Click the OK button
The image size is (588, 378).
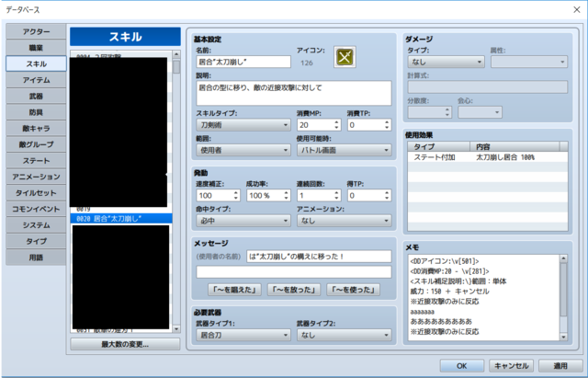(461, 366)
